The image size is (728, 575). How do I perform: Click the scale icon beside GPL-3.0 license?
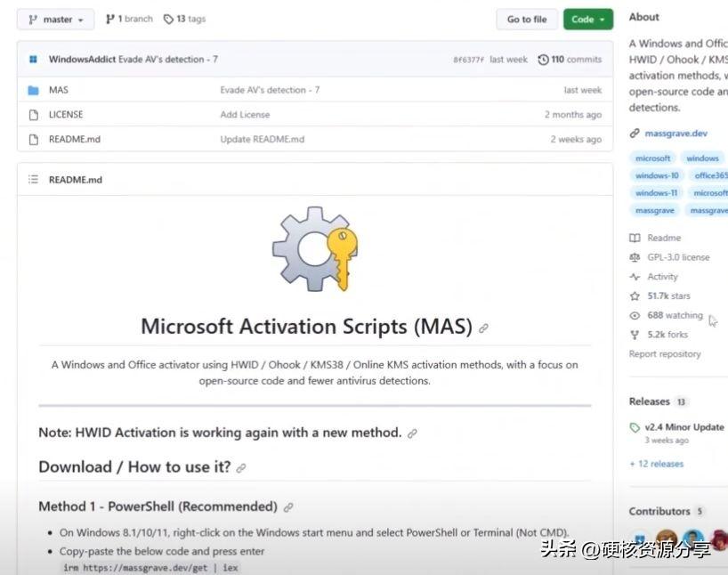(635, 257)
